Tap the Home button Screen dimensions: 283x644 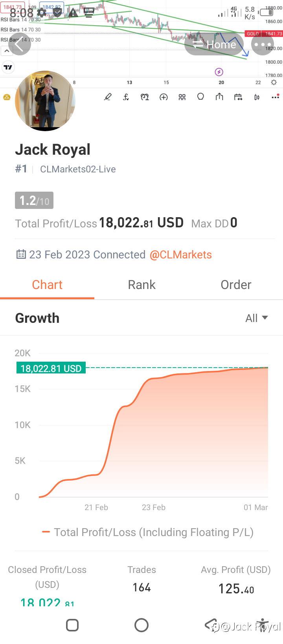click(x=215, y=44)
